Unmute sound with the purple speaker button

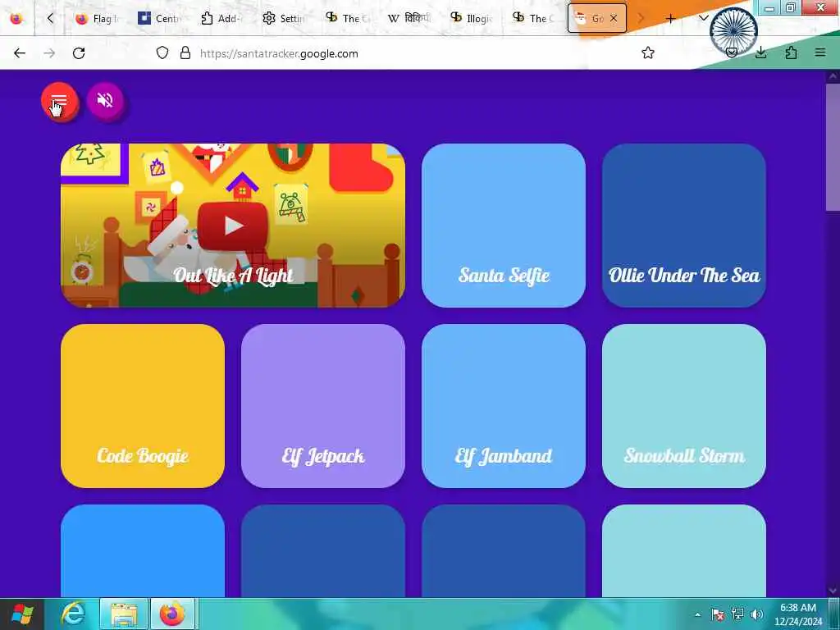click(105, 101)
